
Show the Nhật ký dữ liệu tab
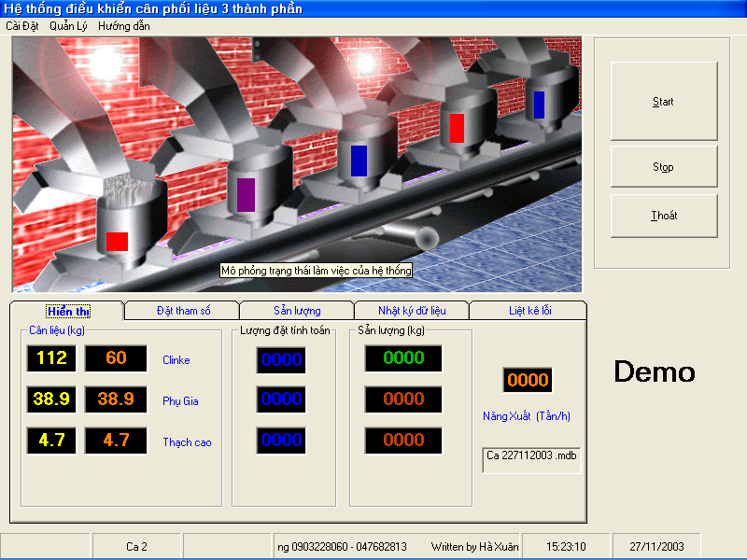(412, 311)
